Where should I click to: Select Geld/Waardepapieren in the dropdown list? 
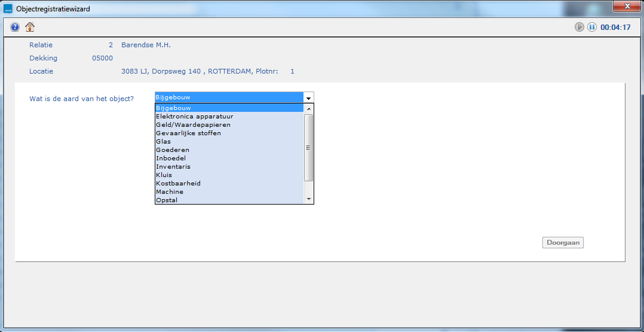[229, 124]
